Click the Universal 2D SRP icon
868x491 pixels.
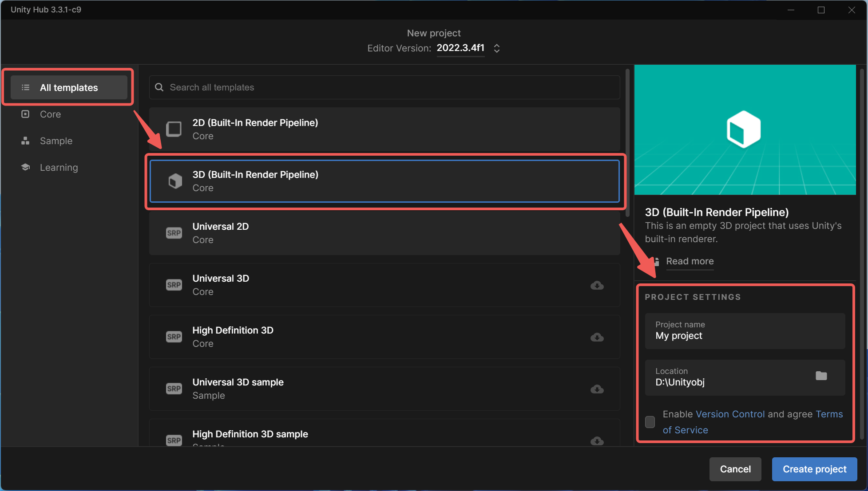pyautogui.click(x=174, y=233)
